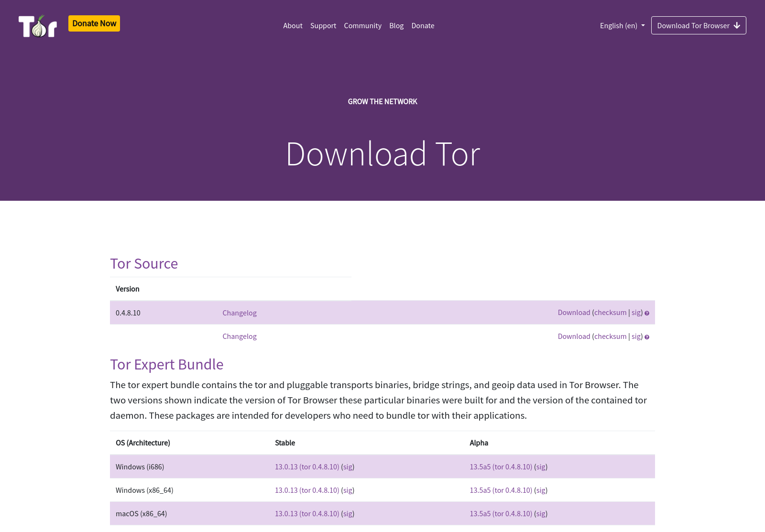Click the Donate Now button

tap(94, 23)
